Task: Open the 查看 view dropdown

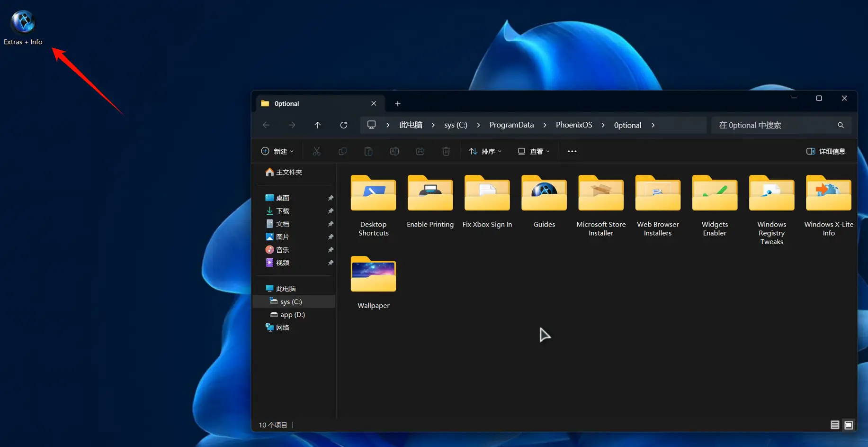Action: pos(533,151)
